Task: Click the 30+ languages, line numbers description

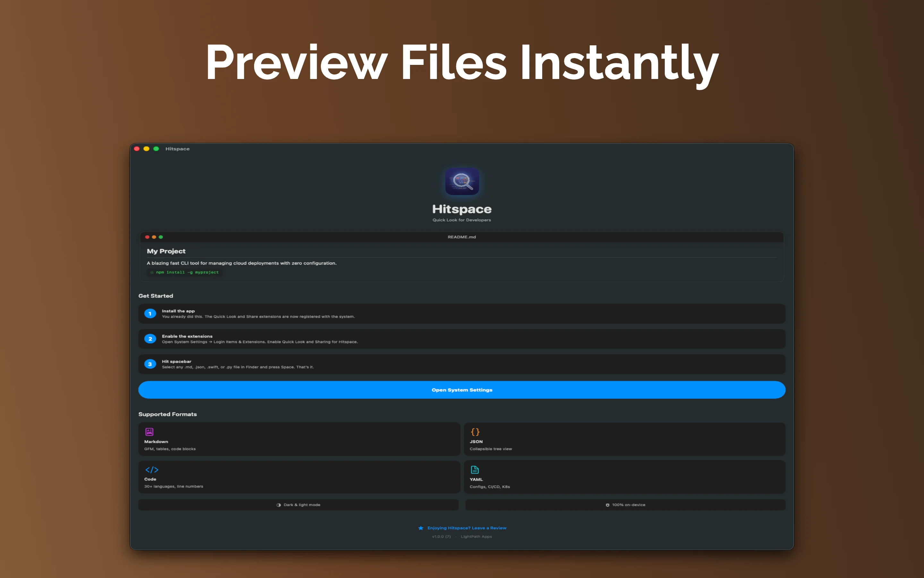Action: 174,486
